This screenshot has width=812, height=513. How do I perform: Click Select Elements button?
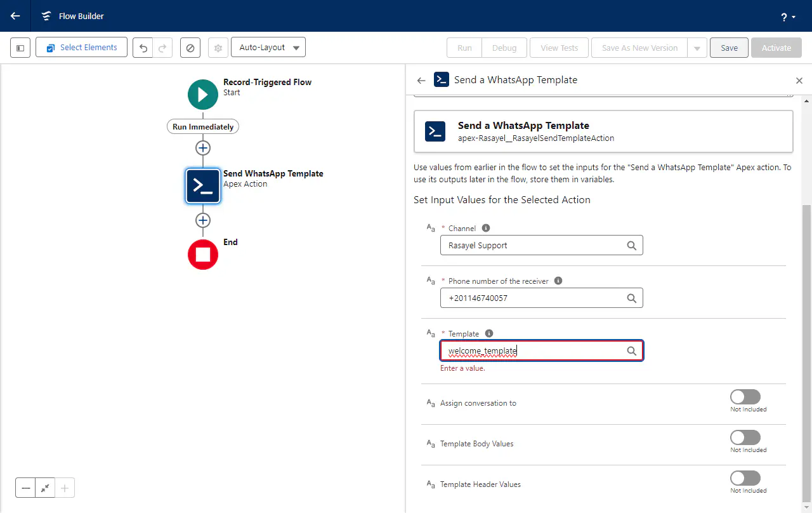coord(81,48)
